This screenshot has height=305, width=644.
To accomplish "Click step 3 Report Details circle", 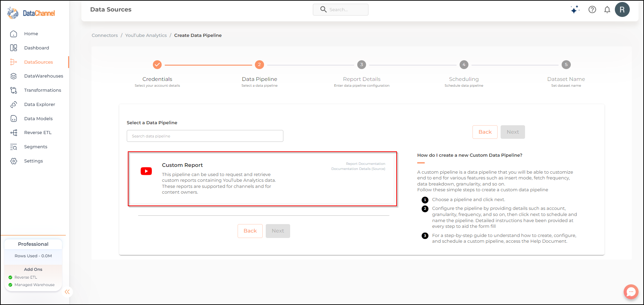I will click(x=362, y=64).
